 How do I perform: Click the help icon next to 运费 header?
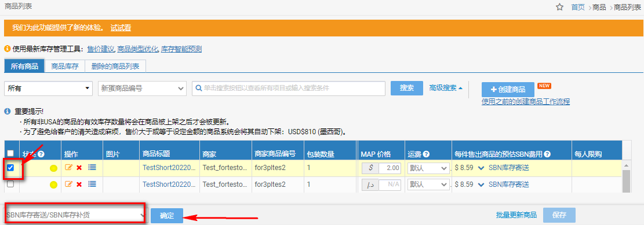(426, 154)
